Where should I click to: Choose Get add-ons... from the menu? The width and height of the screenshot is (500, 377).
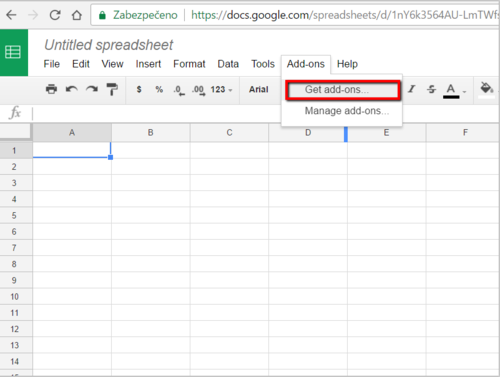click(x=343, y=90)
